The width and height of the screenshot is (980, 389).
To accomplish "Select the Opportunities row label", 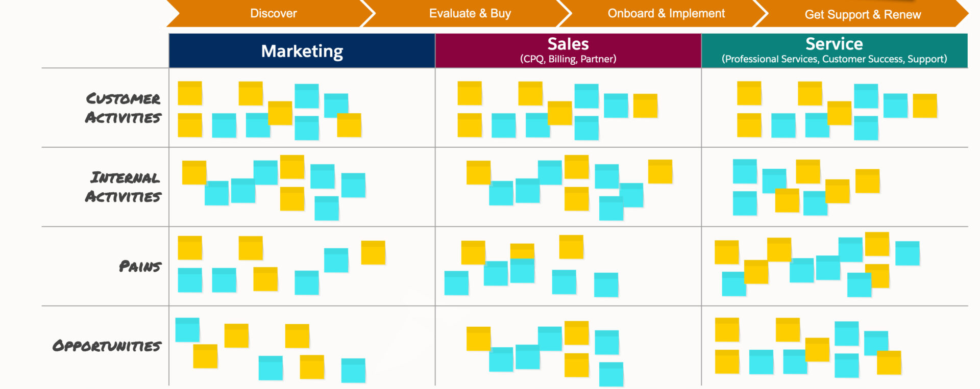I will 107,346.
